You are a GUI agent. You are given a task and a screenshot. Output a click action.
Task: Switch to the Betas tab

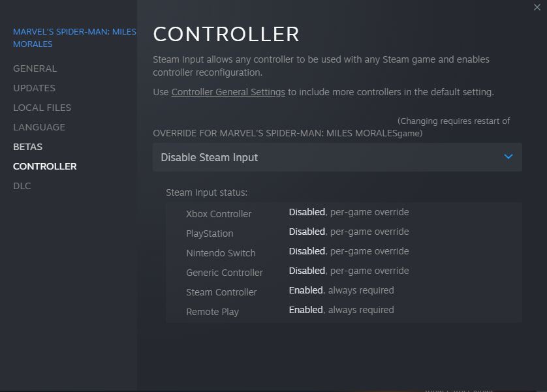pyautogui.click(x=27, y=147)
